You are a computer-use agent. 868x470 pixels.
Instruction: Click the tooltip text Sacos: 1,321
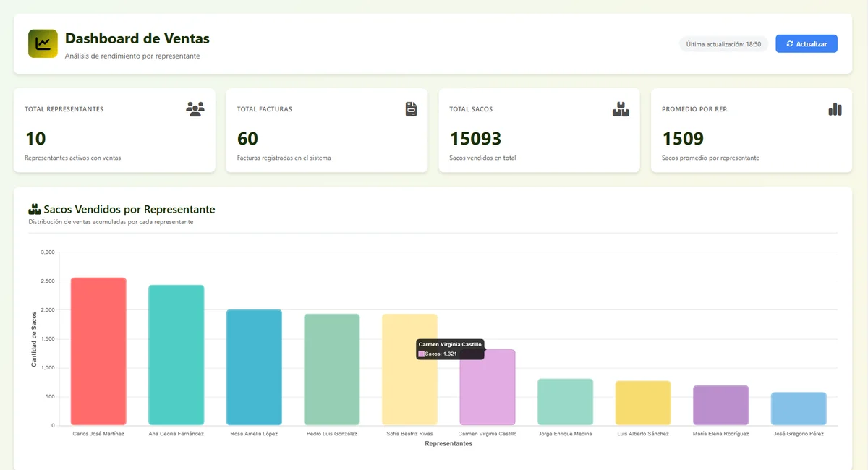coord(441,354)
